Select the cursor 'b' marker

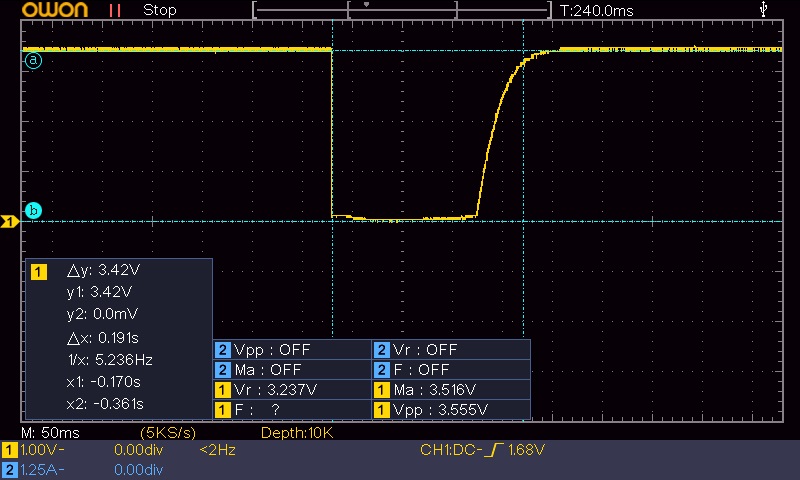click(x=33, y=210)
